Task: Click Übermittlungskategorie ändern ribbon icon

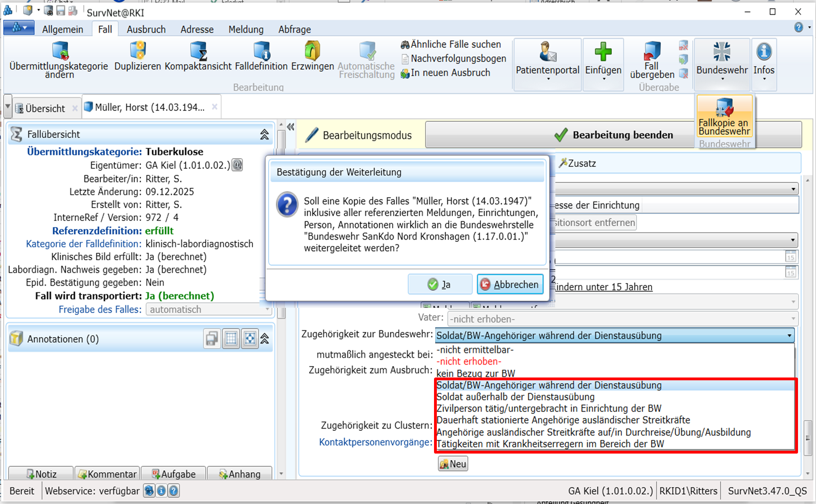Action: click(x=59, y=60)
